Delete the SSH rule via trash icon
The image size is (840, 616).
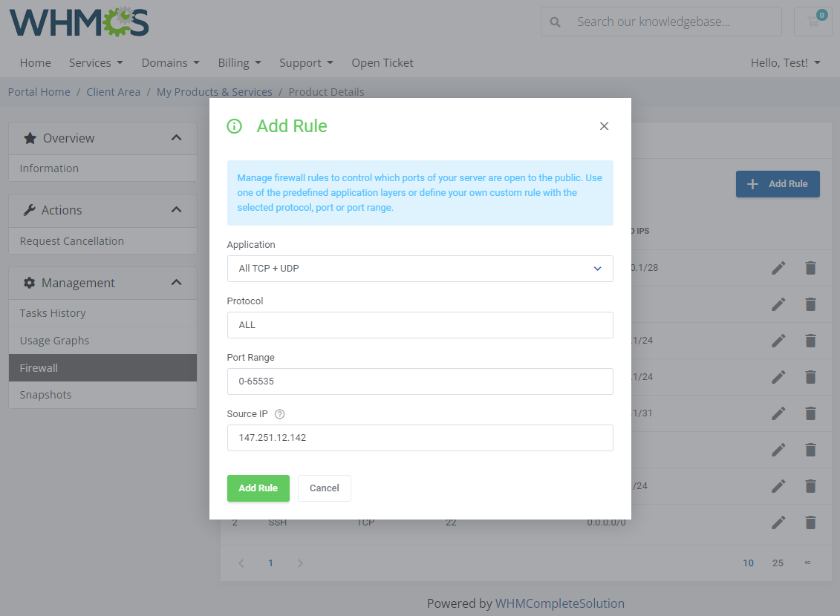(x=810, y=522)
